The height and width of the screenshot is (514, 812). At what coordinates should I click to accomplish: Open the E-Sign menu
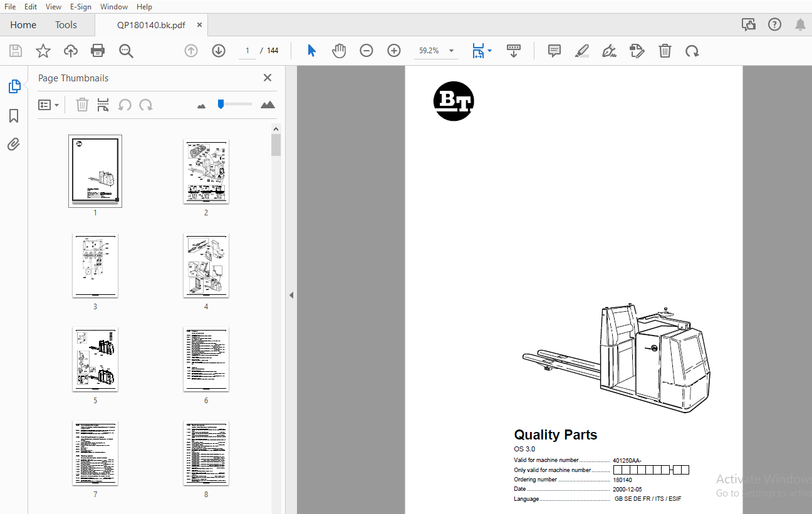tap(80, 7)
